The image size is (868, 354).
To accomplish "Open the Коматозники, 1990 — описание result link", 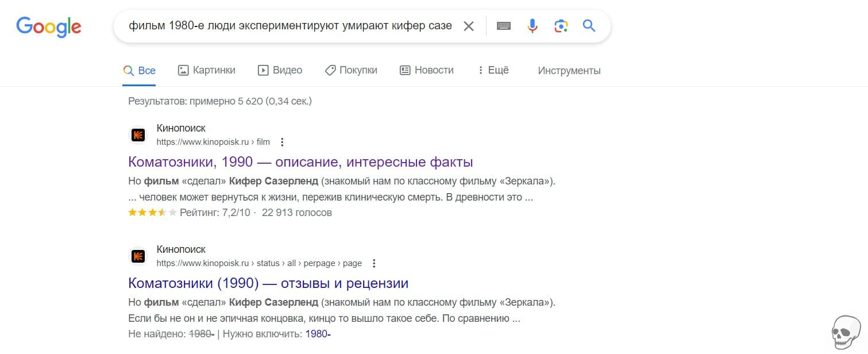I will (x=300, y=161).
